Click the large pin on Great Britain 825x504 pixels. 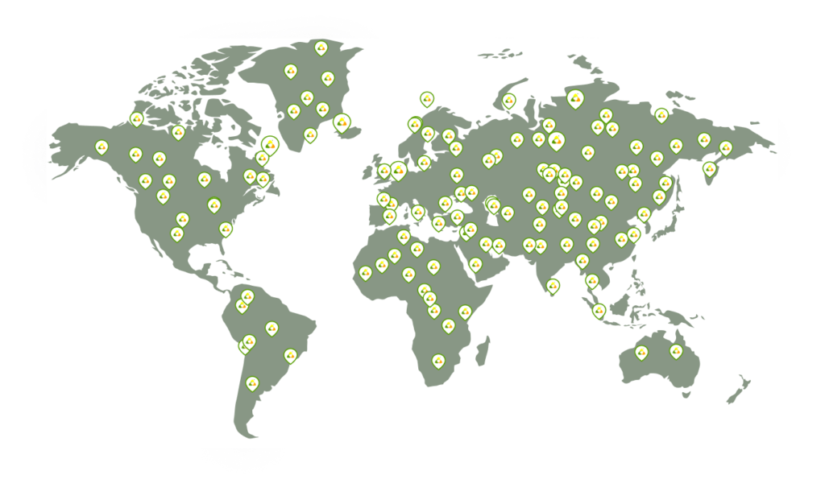click(398, 171)
